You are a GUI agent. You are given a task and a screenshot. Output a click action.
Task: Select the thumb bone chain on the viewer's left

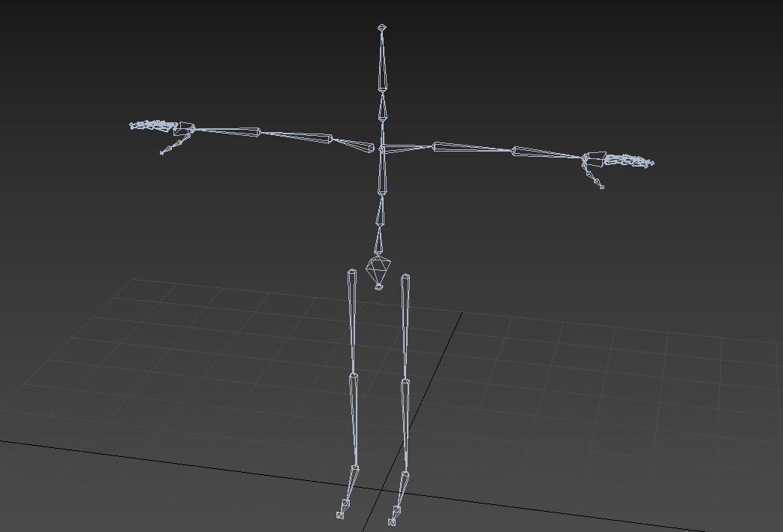(x=174, y=143)
